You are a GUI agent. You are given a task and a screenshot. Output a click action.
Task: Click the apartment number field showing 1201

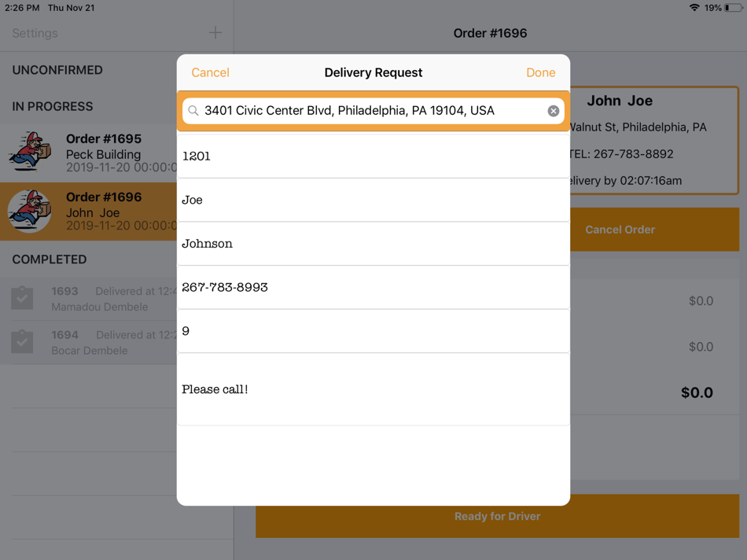coord(373,156)
